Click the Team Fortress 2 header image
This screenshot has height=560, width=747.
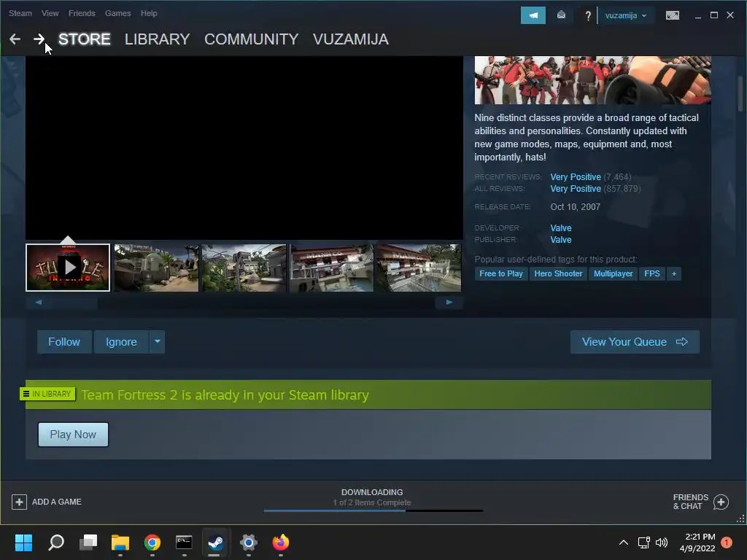pos(592,80)
